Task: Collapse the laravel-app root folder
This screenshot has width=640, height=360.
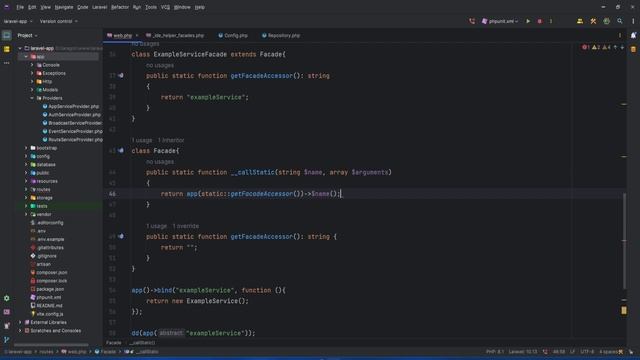Action: 20,48
